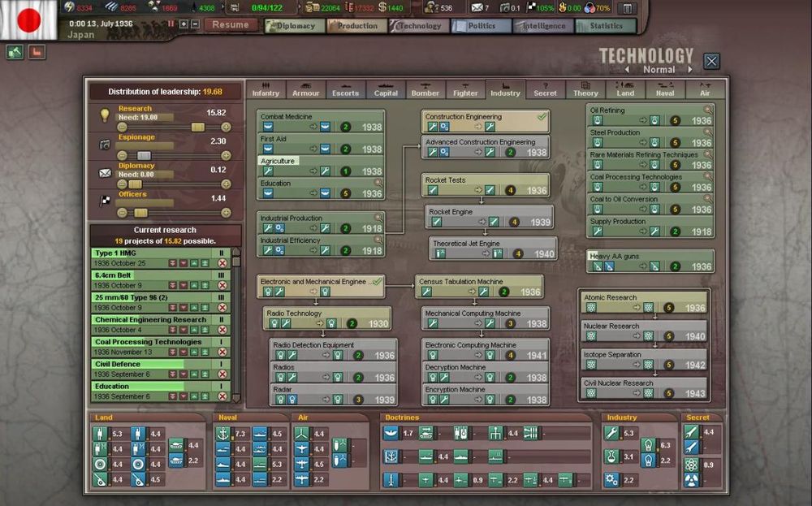Open the Diplomacy screen
The height and width of the screenshot is (506, 812).
coord(295,25)
